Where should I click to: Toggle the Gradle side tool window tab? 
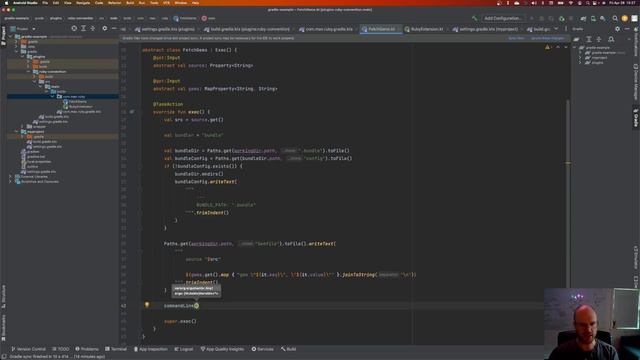pos(636,117)
